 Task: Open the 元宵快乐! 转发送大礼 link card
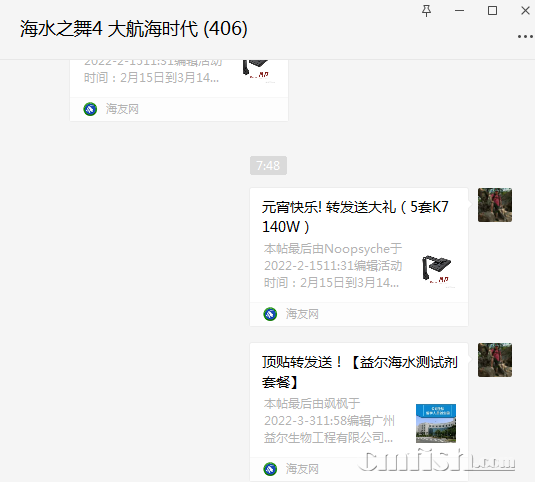359,257
